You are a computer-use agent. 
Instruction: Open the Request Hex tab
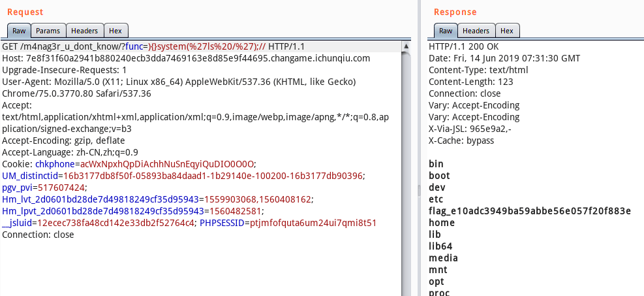pyautogui.click(x=115, y=31)
